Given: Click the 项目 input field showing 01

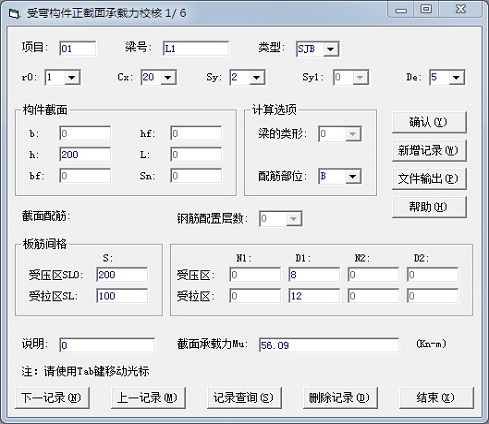Looking at the screenshot, I should pos(78,49).
